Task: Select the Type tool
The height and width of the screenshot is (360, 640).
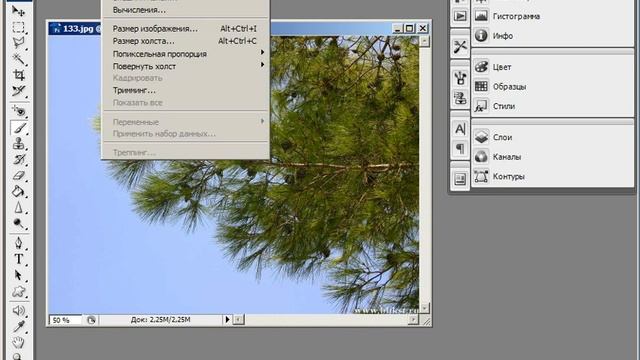Action: pos(18,259)
